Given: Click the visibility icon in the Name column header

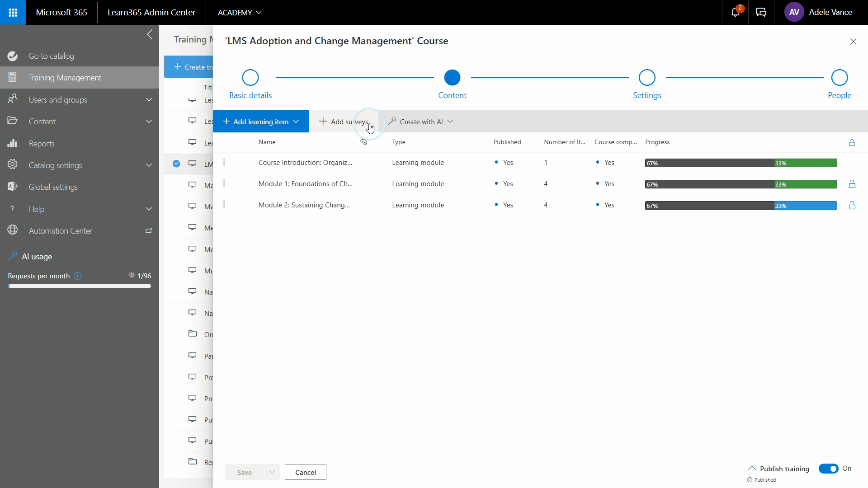Looking at the screenshot, I should click(x=363, y=142).
